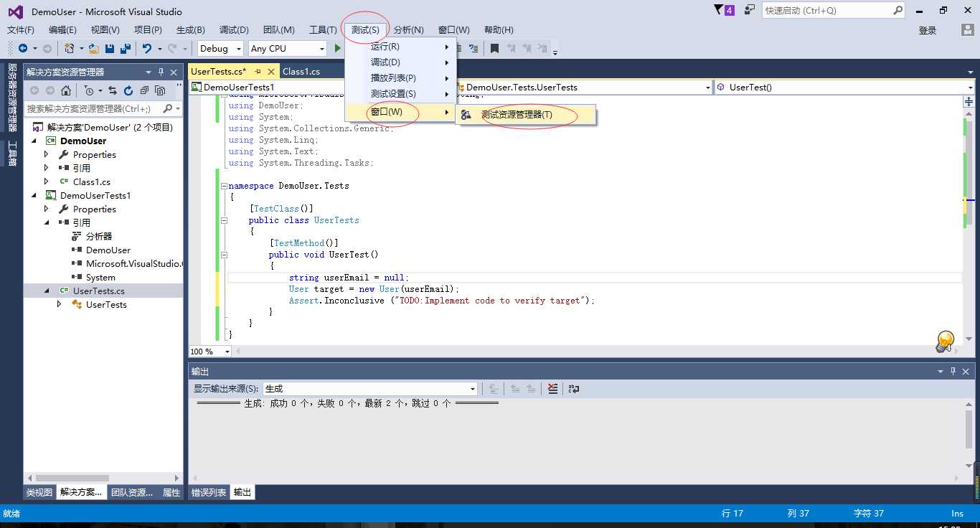Open the 播放列表(P) submenu
980x528 pixels.
[400, 78]
